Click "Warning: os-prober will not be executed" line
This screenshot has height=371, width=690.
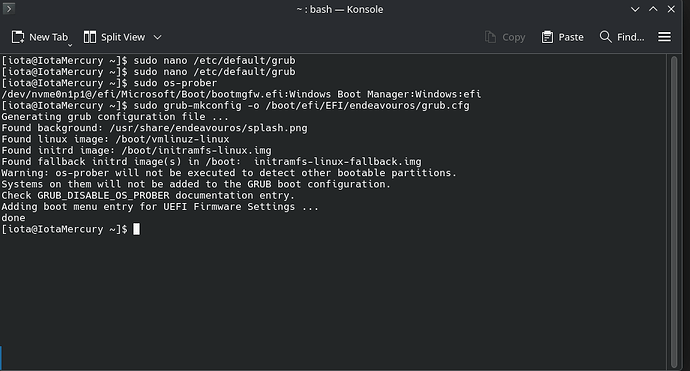(229, 173)
